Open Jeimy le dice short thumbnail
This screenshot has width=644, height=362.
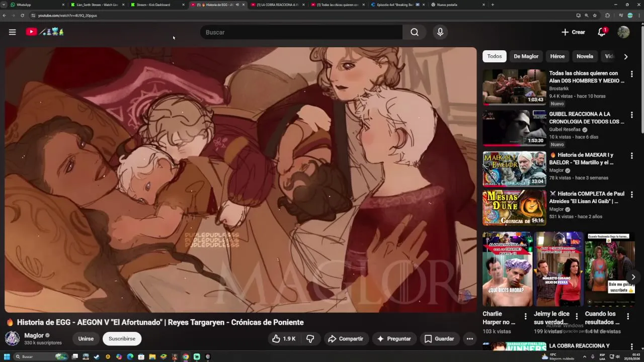tap(558, 269)
